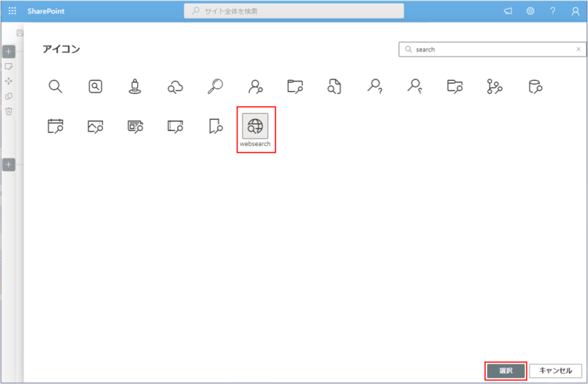
Task: Select the websearch globe icon
Action: [x=255, y=126]
